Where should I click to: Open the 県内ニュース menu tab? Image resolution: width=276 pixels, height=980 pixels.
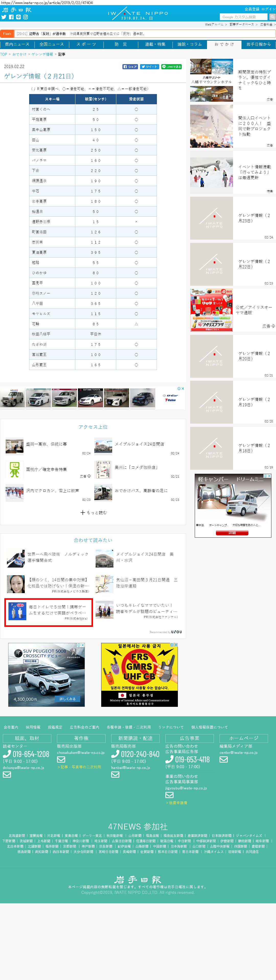[x=17, y=44]
